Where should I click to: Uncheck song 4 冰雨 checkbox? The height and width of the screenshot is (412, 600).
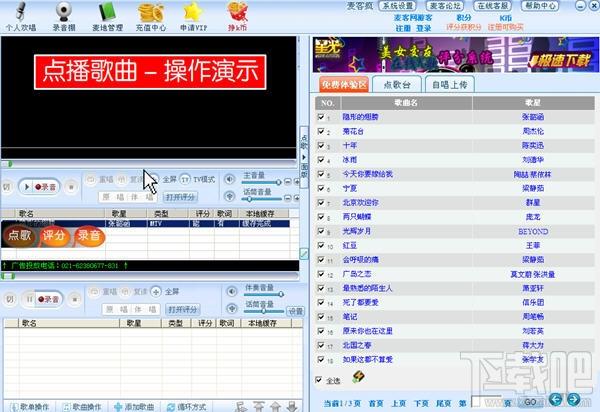[321, 160]
